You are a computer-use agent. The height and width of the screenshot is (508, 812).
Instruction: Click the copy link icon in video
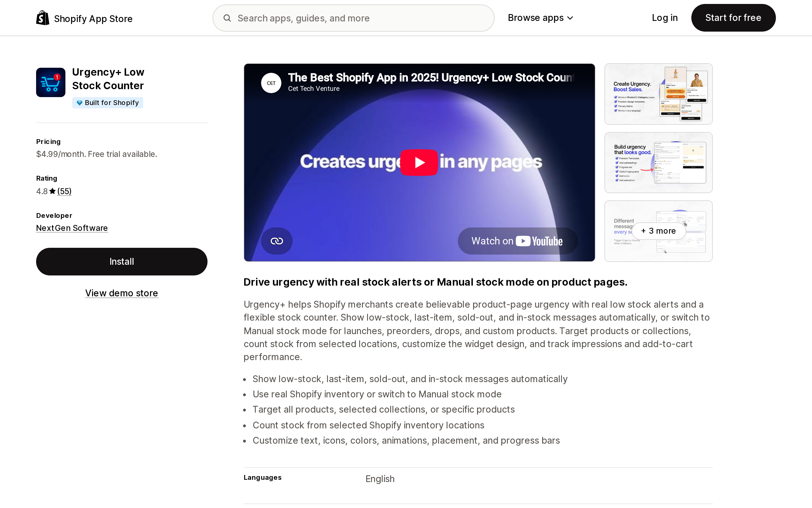tap(277, 241)
